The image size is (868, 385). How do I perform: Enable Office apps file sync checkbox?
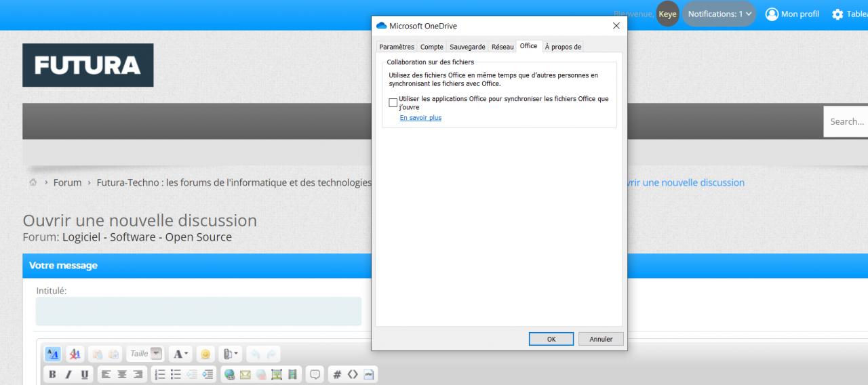click(x=393, y=103)
